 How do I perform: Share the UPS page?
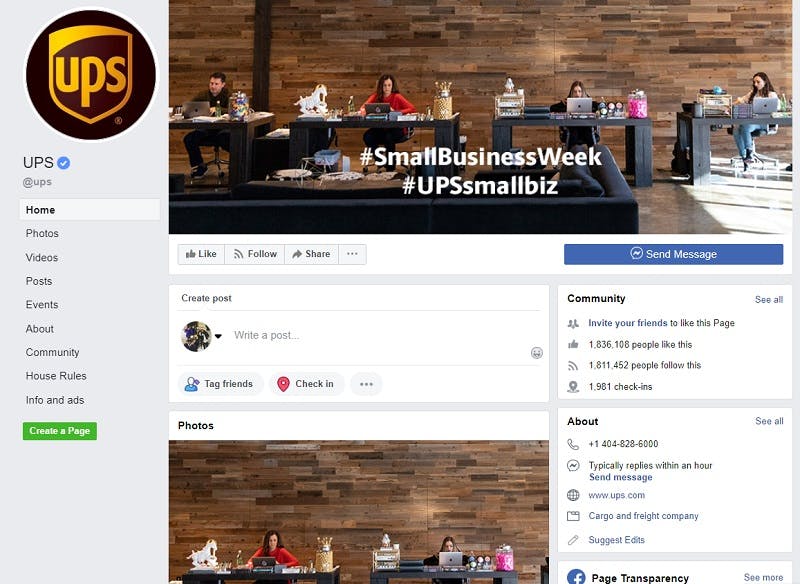(311, 254)
